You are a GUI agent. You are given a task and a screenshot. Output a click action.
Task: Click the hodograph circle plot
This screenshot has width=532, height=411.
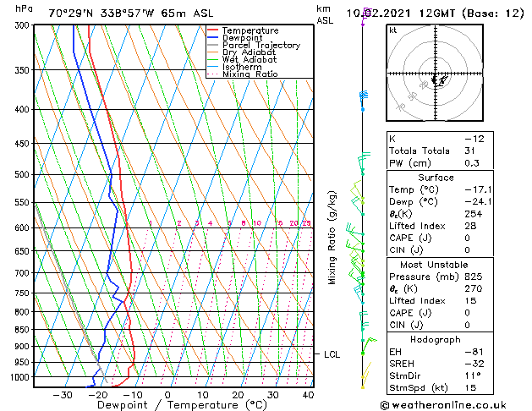[436, 74]
